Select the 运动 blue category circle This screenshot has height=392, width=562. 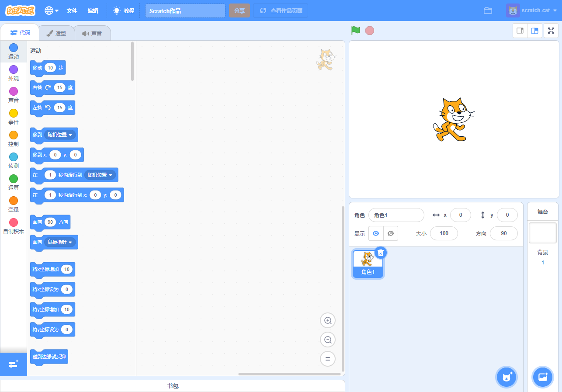pyautogui.click(x=14, y=48)
